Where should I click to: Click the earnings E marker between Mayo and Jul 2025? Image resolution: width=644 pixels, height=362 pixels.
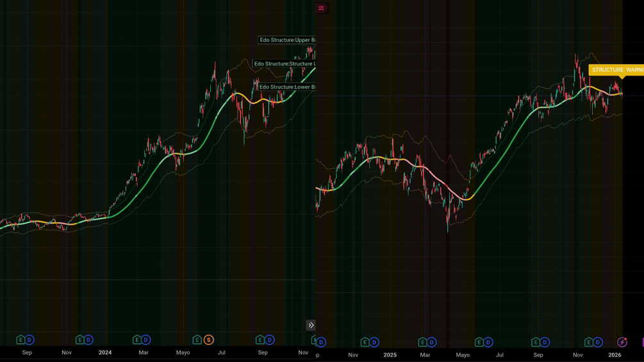479,342
